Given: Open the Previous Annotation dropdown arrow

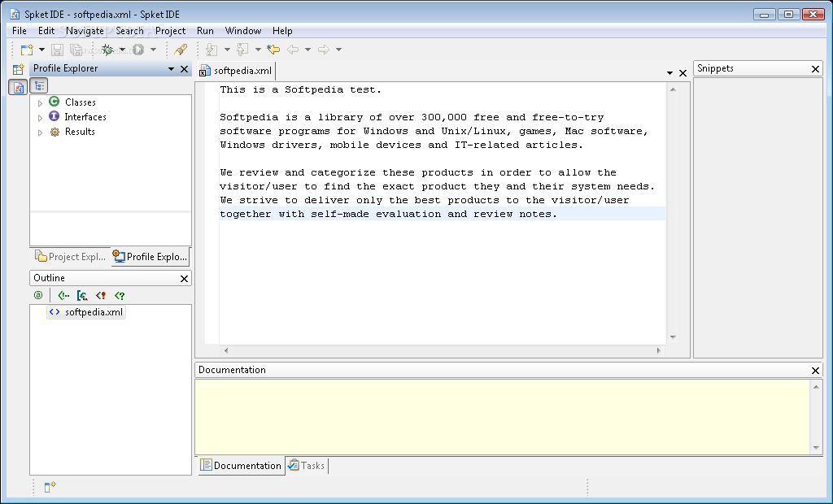Looking at the screenshot, I should [x=258, y=50].
